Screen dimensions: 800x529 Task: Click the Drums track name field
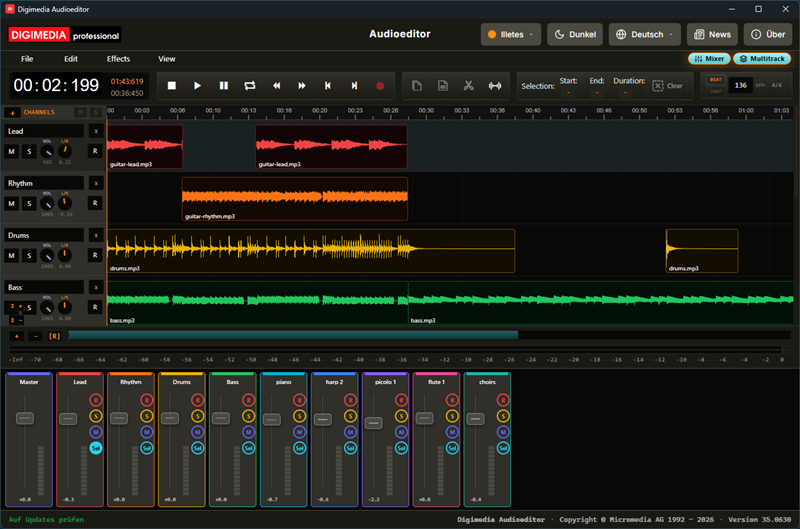pos(44,235)
